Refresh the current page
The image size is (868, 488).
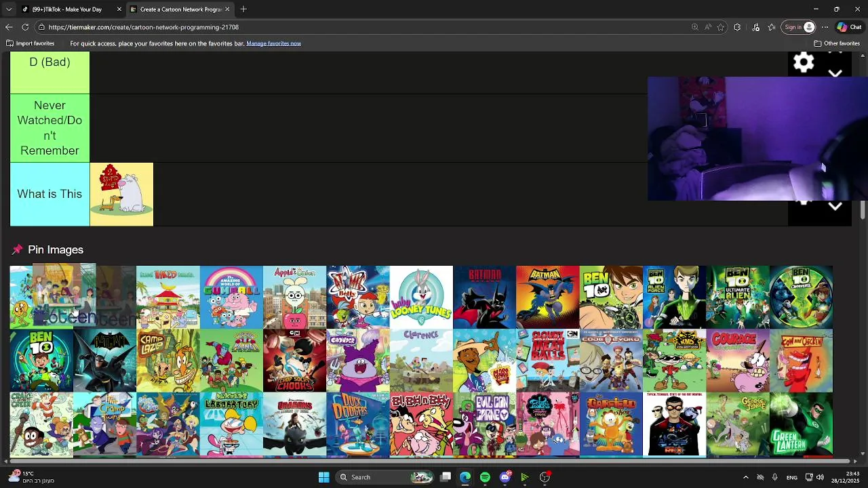(25, 27)
